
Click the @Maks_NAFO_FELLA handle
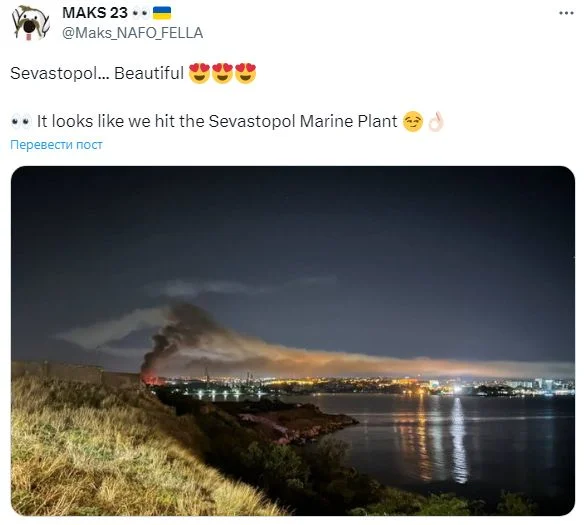(133, 33)
